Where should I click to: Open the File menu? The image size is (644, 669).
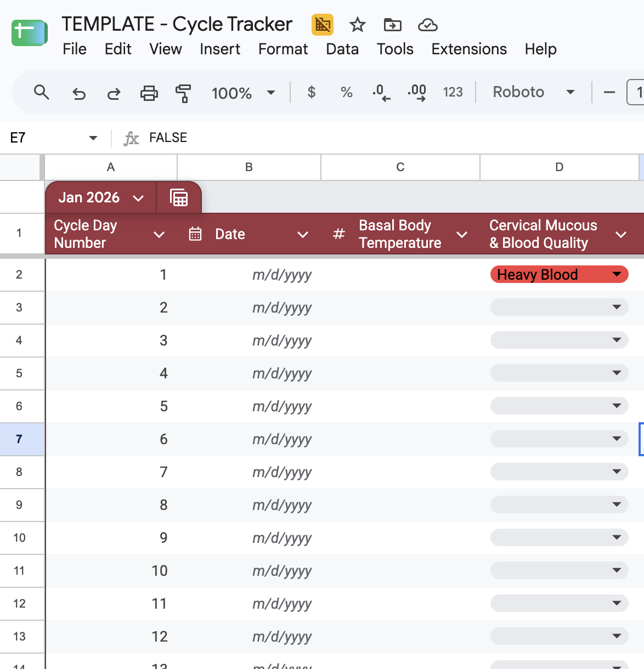tap(75, 49)
